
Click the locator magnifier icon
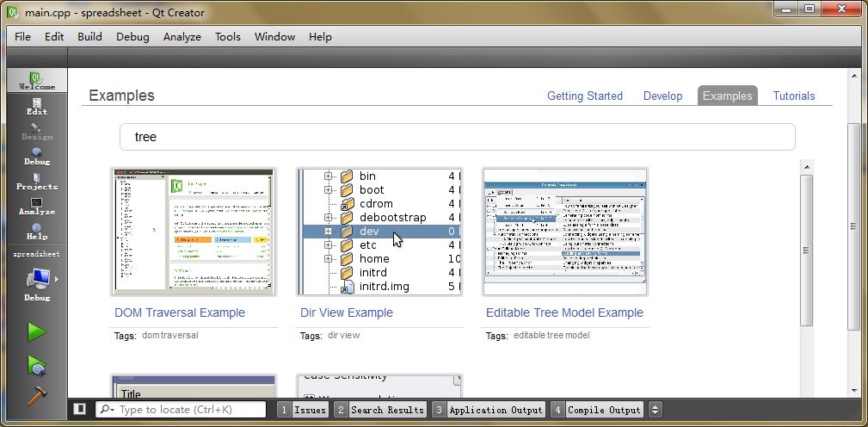pos(107,409)
